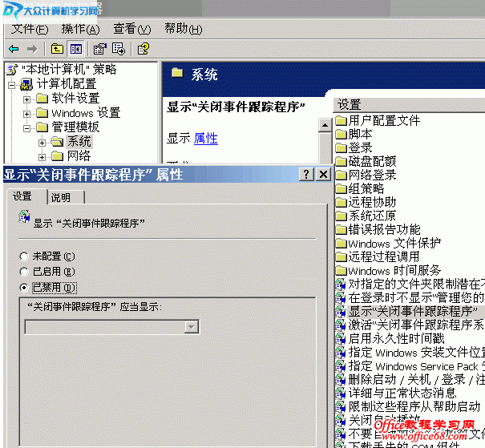Select Windows 文件保护 in the list
The height and width of the screenshot is (448, 485).
click(394, 243)
